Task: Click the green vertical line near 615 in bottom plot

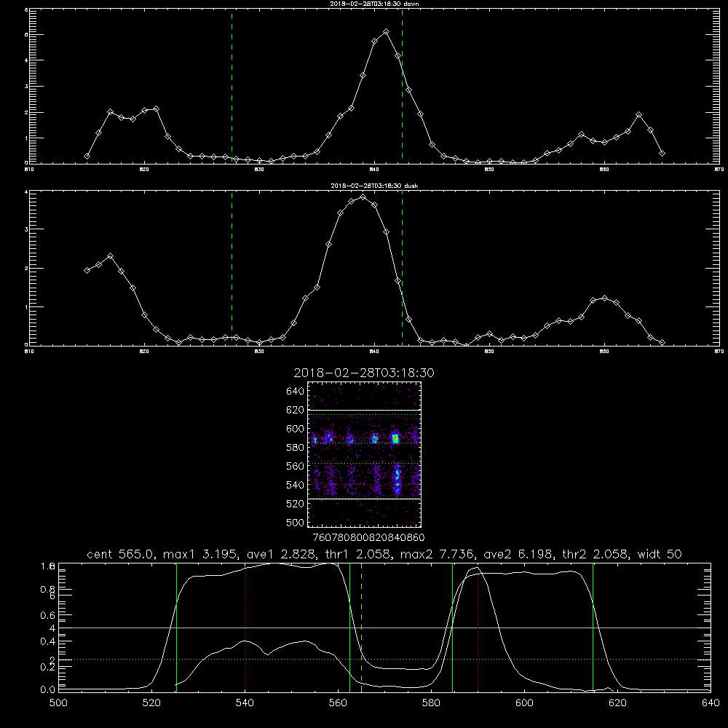Action: [593, 628]
